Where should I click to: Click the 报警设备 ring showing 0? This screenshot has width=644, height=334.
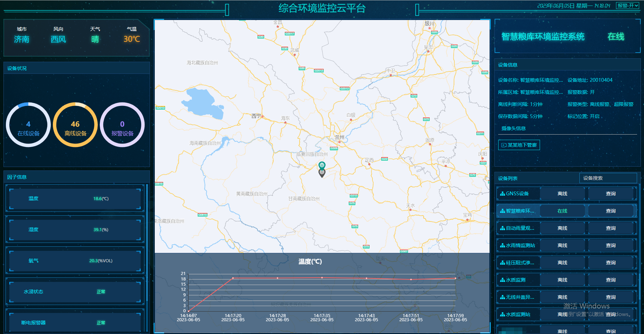[122, 125]
